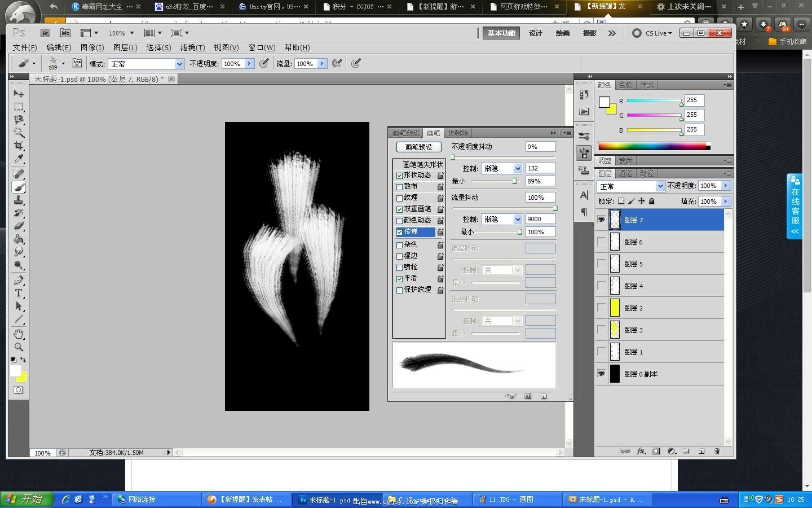Swap foreground and background colors

(x=23, y=360)
